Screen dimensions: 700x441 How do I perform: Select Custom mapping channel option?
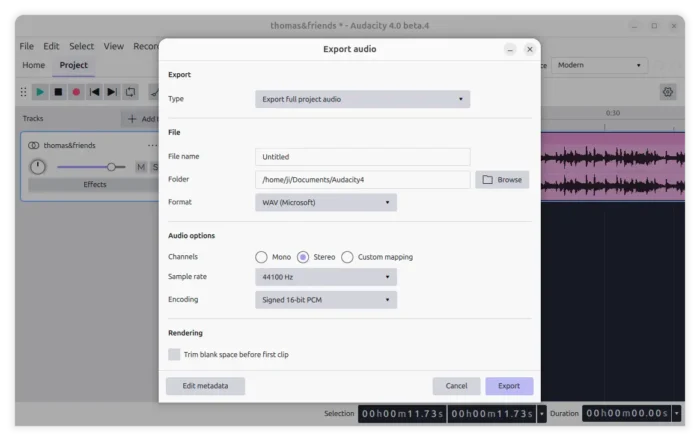click(x=347, y=257)
